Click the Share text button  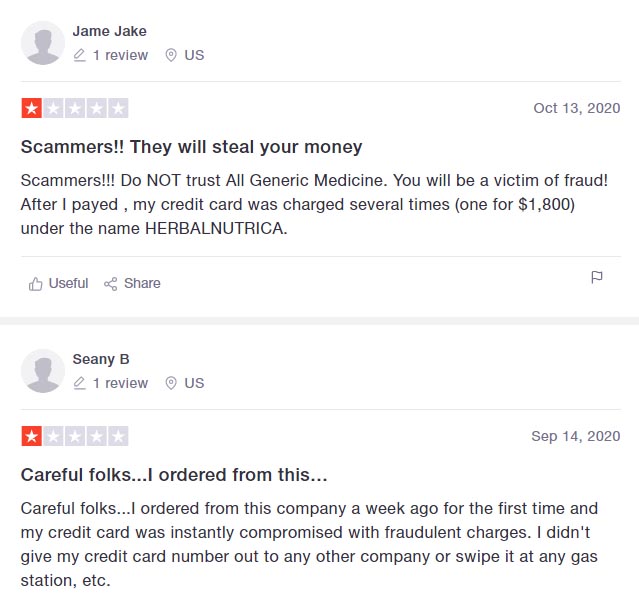[x=142, y=283]
